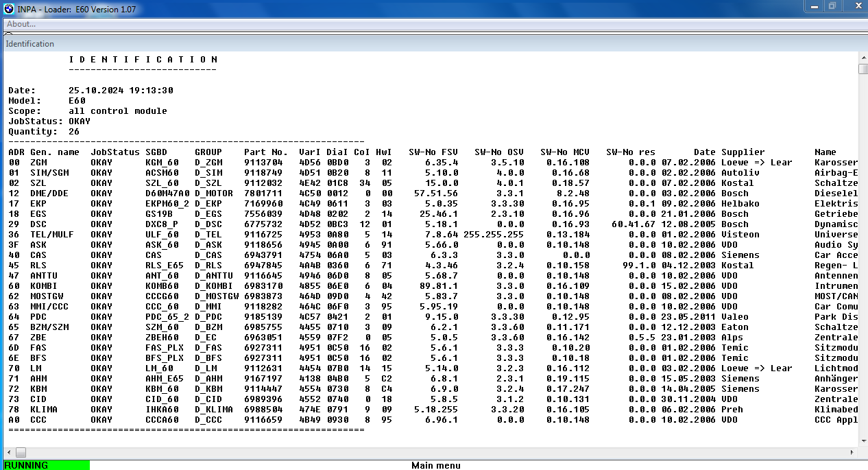The width and height of the screenshot is (868, 470).
Task: Click SW-No 57.51.56 in DME row
Action: pos(436,193)
